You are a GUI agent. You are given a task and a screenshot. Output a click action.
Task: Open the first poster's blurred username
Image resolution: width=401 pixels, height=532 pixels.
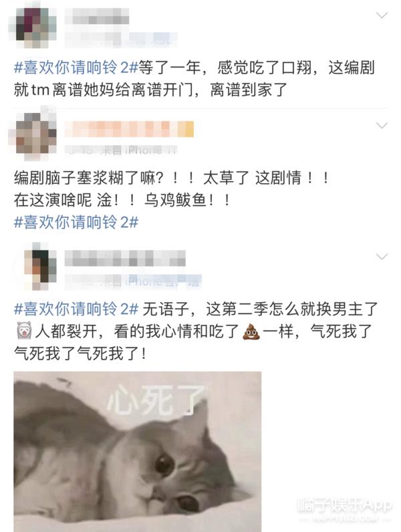[97, 16]
